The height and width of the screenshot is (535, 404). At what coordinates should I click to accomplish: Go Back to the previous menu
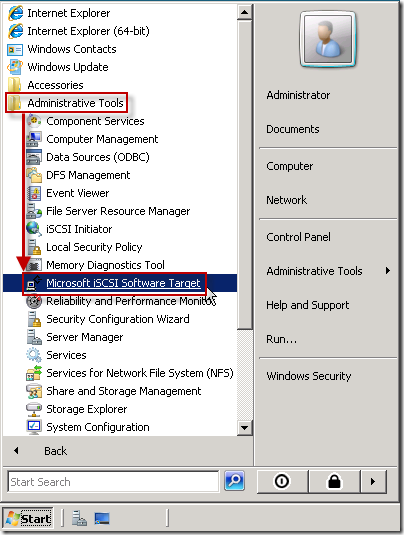[x=55, y=451]
